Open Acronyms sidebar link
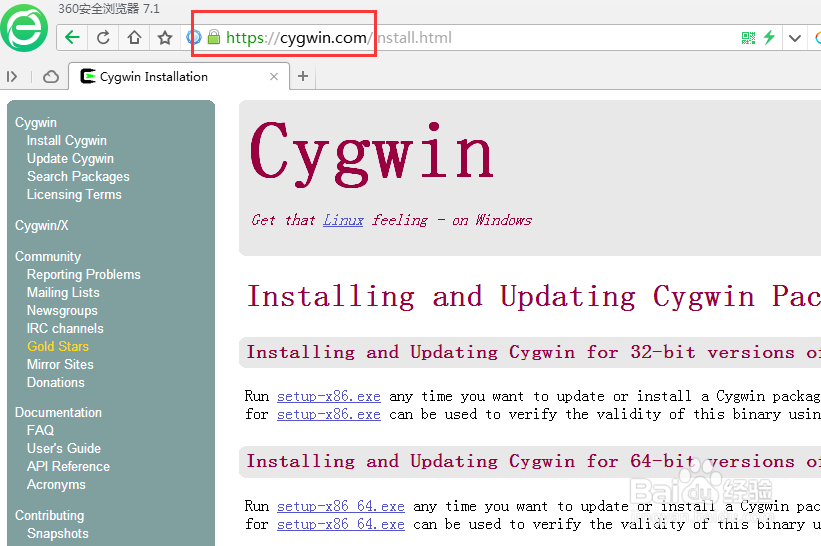 point(56,484)
